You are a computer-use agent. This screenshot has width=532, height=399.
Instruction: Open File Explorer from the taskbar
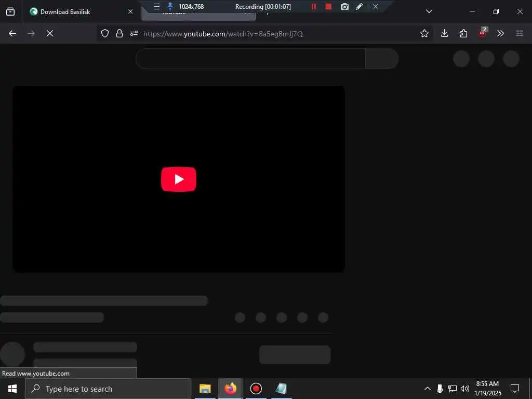tap(205, 389)
